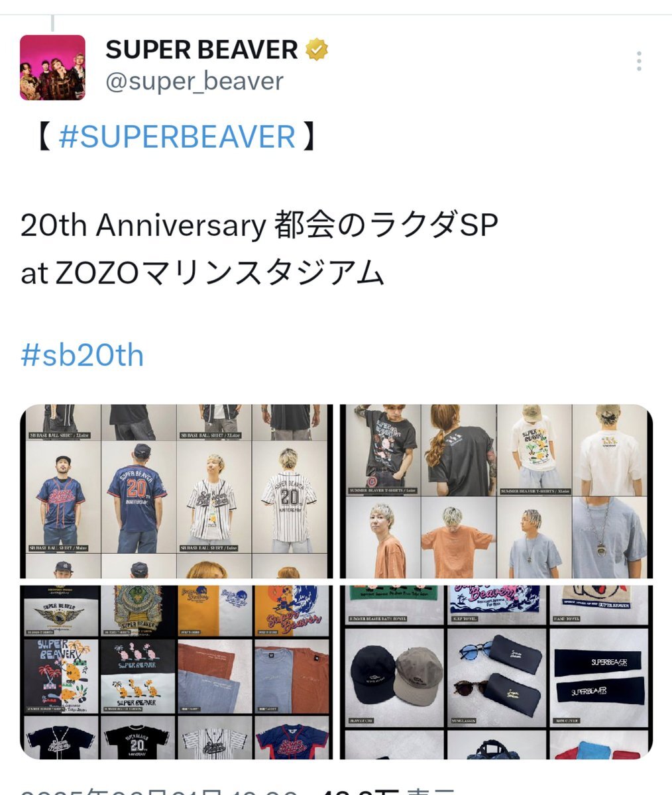View the caps and sunglasses goods photo
Screen dimensions: 672x795
496,672
